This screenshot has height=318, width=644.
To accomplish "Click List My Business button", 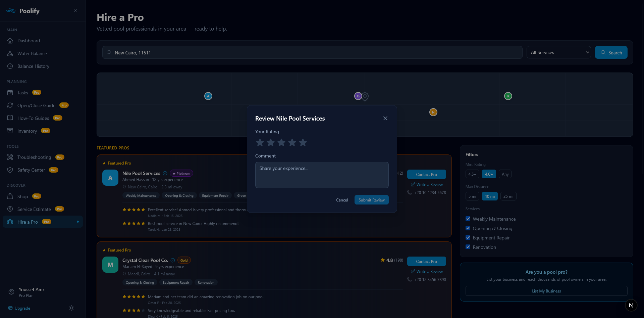I will (546, 291).
